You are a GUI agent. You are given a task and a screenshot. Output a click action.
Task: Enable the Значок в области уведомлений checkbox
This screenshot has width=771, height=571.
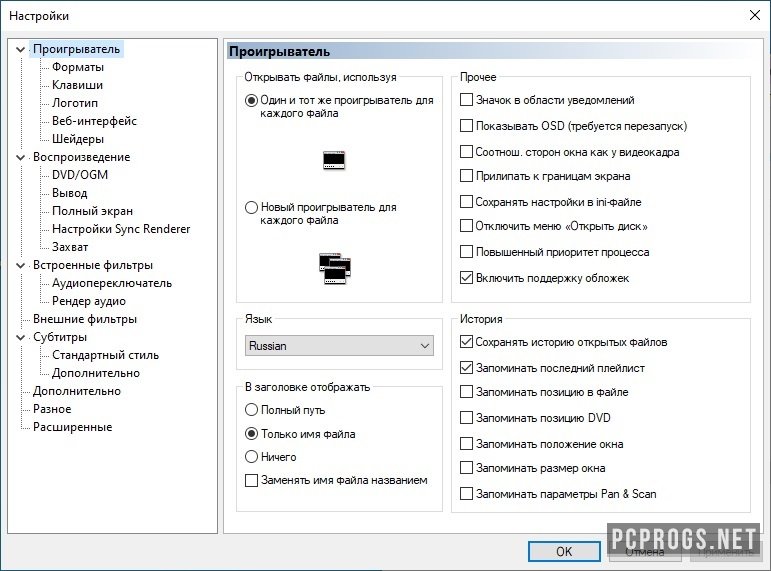tap(467, 100)
